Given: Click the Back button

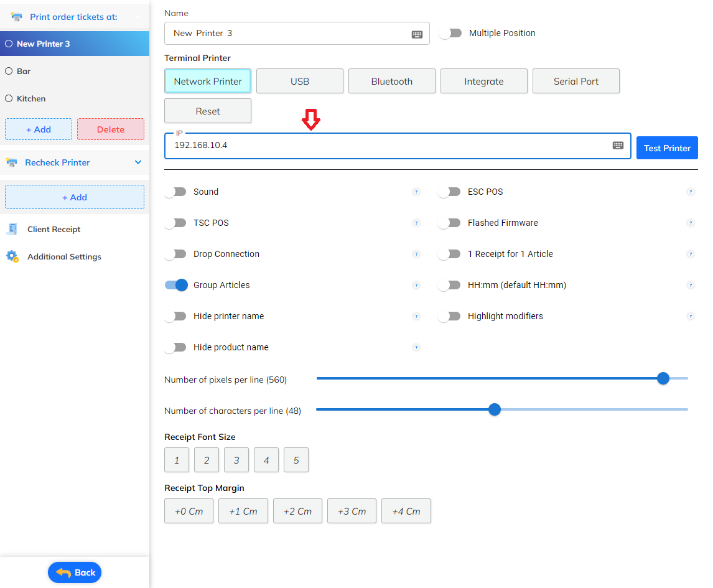Looking at the screenshot, I should pos(75,572).
